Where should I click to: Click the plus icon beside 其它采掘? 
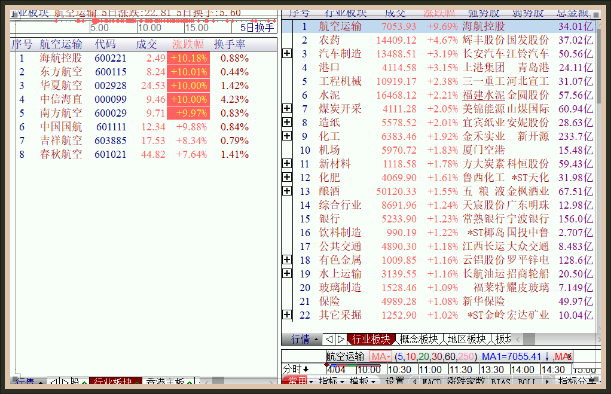pos(287,314)
